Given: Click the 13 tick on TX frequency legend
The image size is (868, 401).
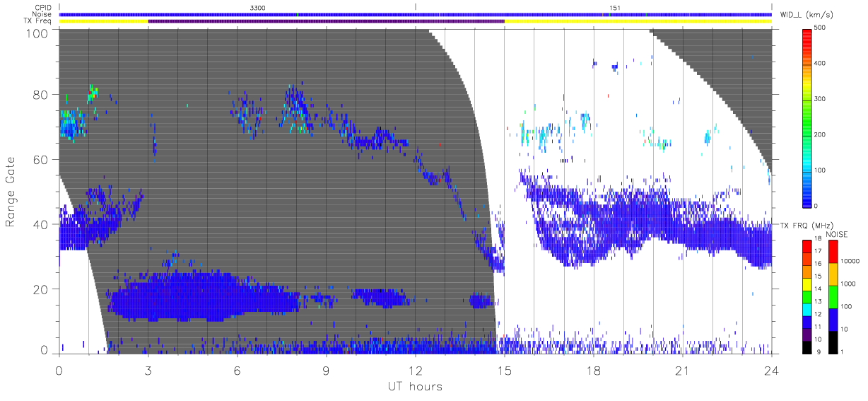Looking at the screenshot, I should [818, 301].
